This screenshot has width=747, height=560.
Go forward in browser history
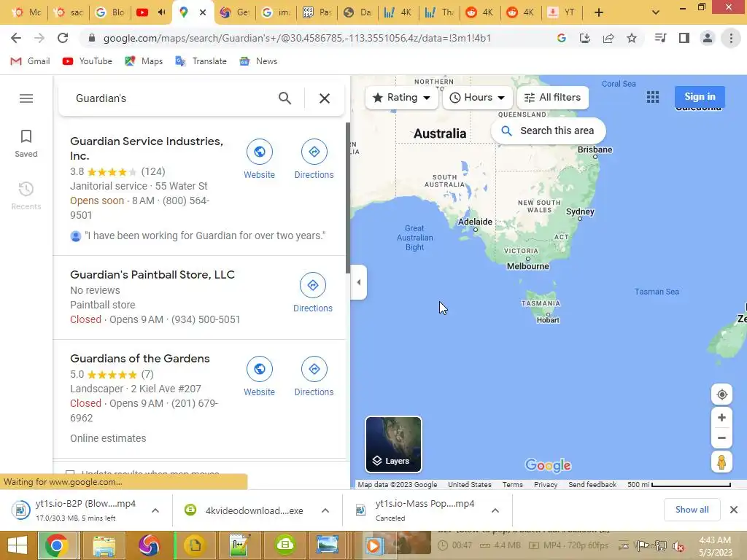(39, 38)
